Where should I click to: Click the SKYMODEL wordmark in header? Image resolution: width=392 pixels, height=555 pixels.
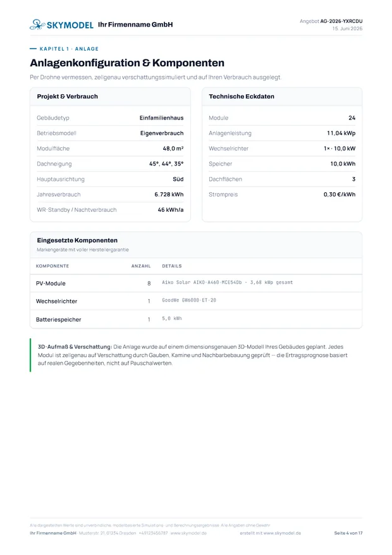(70, 25)
